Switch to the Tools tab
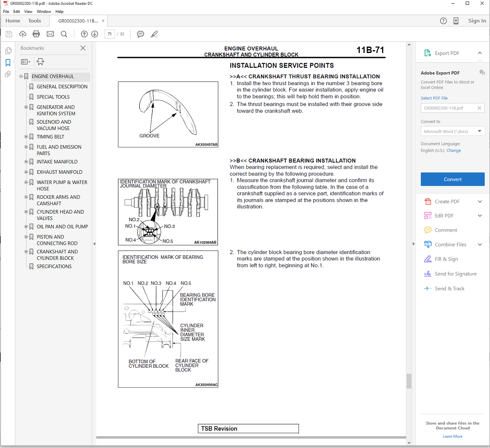This screenshot has height=448, width=490. [x=35, y=21]
